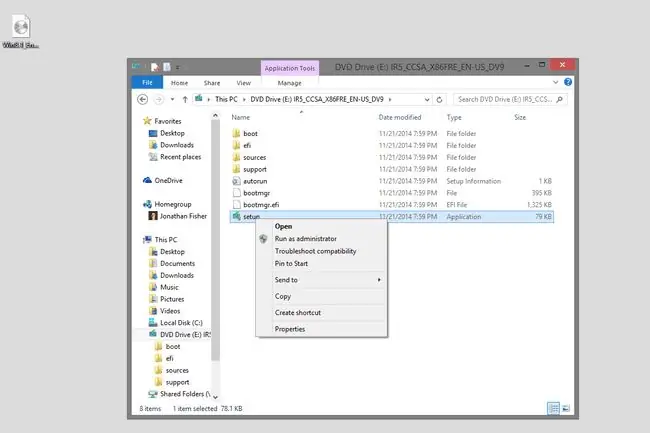The height and width of the screenshot is (433, 650).
Task: Open Pictures under This PC
Action: pyautogui.click(x=167, y=299)
